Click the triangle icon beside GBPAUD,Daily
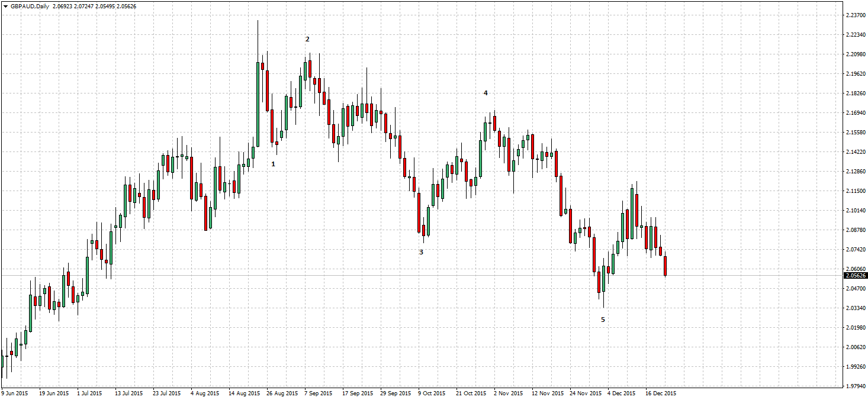The width and height of the screenshot is (868, 400). point(5,7)
